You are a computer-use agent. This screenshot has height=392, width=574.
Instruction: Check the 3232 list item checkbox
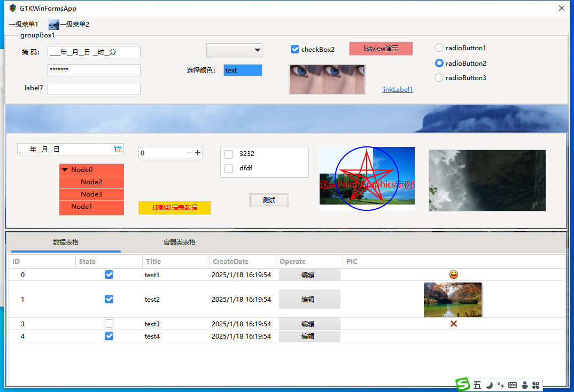tap(229, 154)
